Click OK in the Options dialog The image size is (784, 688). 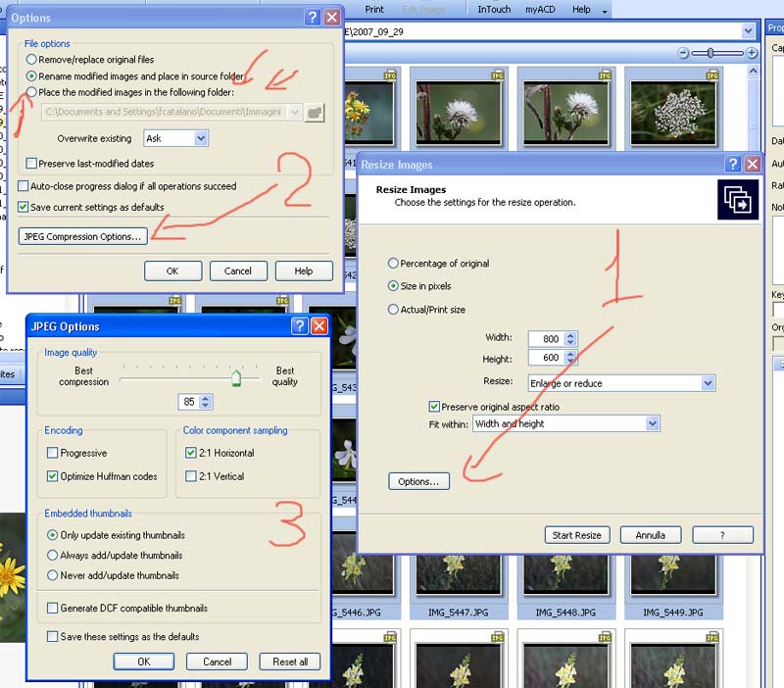(173, 270)
